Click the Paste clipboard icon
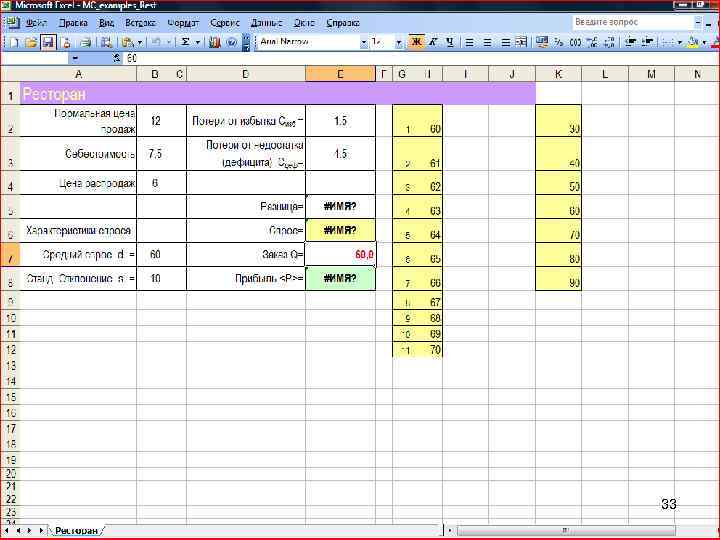Viewport: 720px width, 540px height. (128, 42)
